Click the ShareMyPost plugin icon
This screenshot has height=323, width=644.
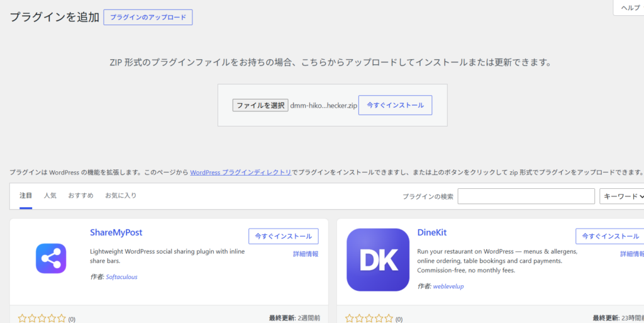pyautogui.click(x=51, y=259)
